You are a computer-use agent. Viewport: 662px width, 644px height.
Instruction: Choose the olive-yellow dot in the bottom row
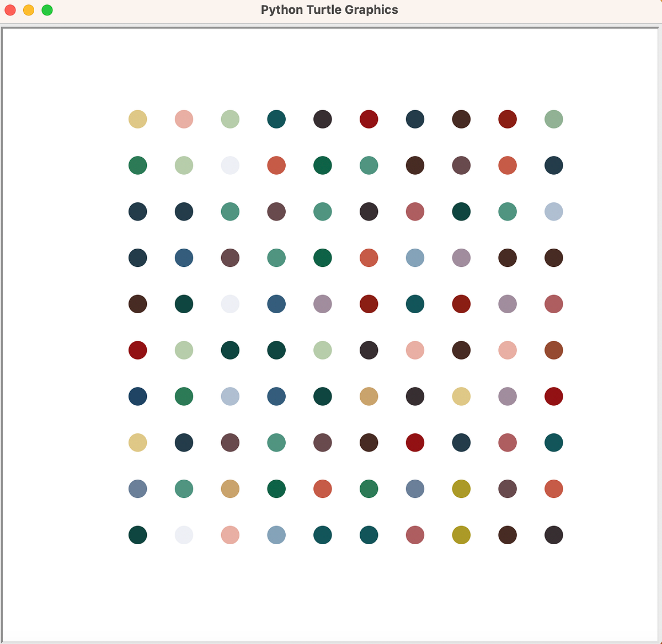click(461, 534)
